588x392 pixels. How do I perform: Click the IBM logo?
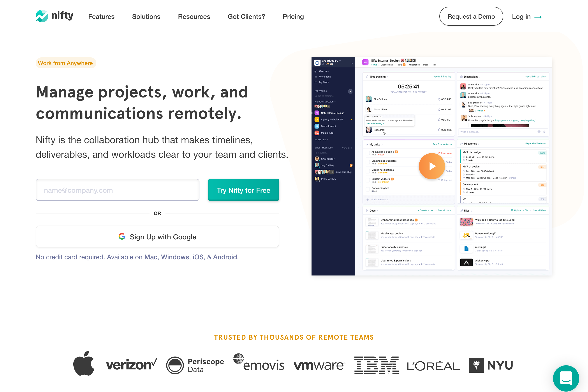[x=376, y=365]
